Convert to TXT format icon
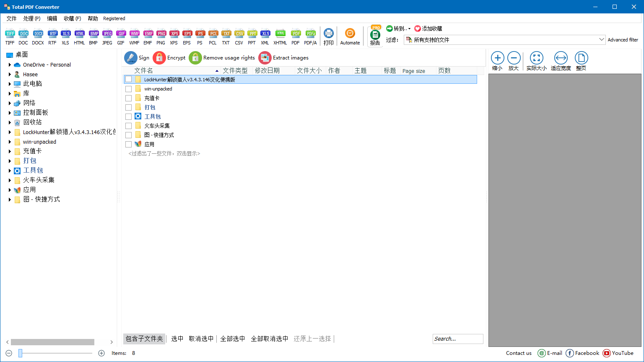Screen dimensions: 644x362 pyautogui.click(x=226, y=37)
